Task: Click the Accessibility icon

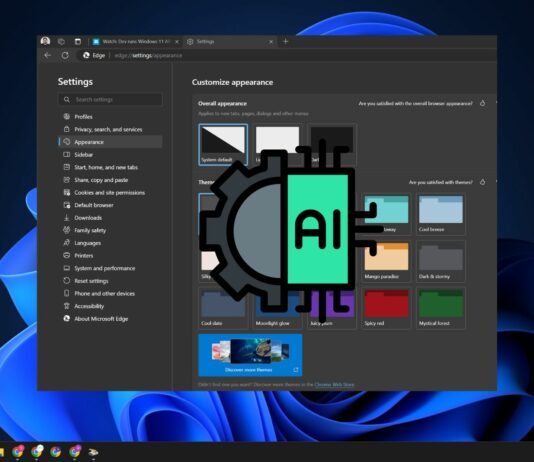Action: [x=67, y=306]
